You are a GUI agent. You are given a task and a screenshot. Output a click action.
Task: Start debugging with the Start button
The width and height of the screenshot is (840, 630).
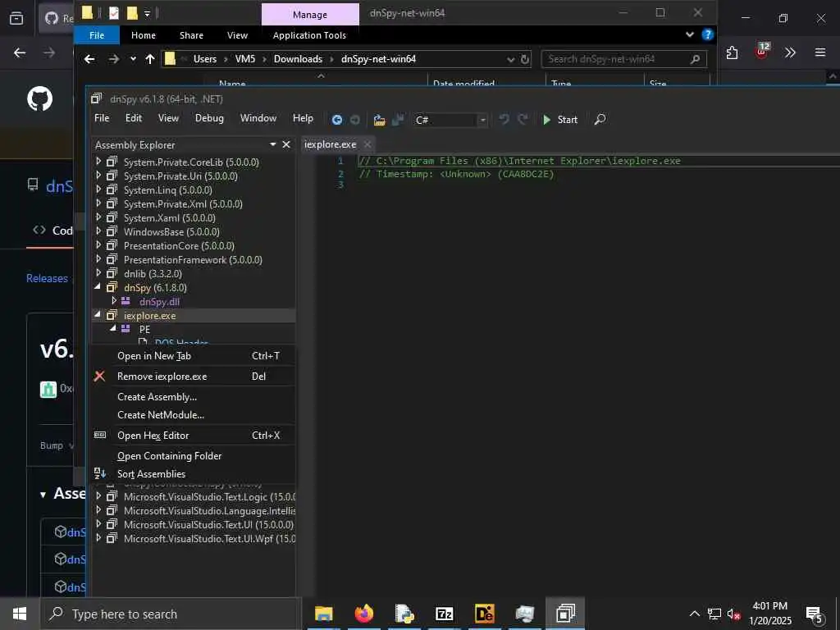(x=559, y=120)
